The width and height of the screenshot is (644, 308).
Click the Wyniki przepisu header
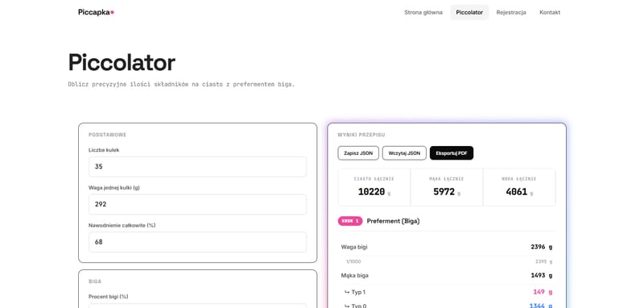pyautogui.click(x=361, y=135)
